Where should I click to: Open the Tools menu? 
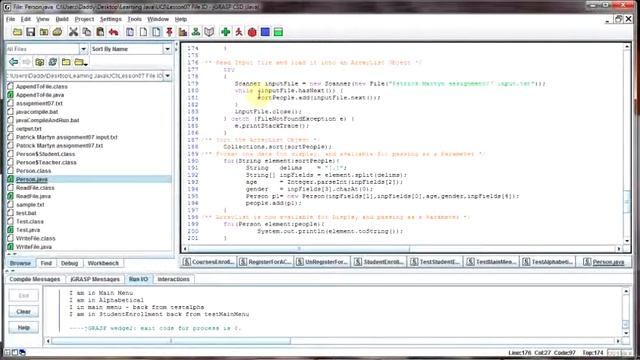[134, 19]
